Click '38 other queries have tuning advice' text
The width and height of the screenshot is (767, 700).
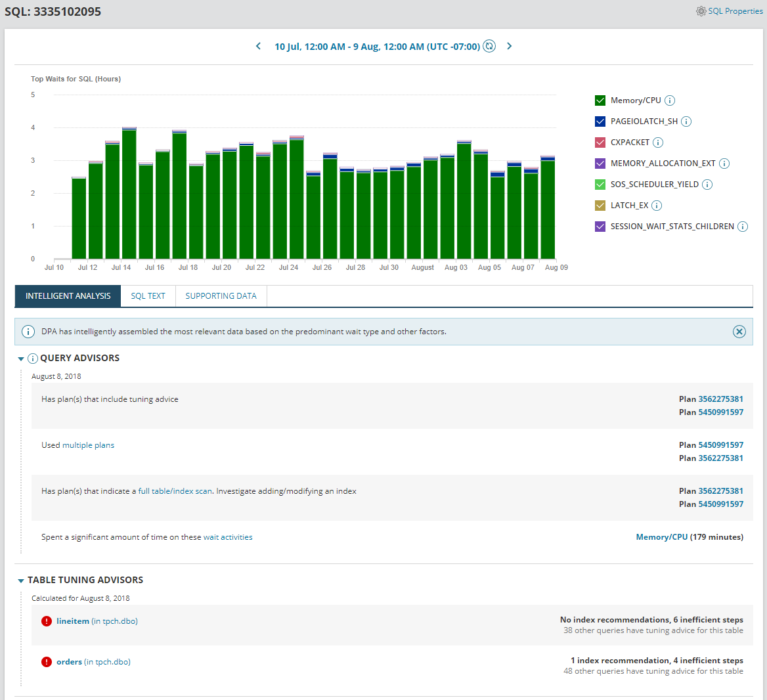click(x=653, y=630)
